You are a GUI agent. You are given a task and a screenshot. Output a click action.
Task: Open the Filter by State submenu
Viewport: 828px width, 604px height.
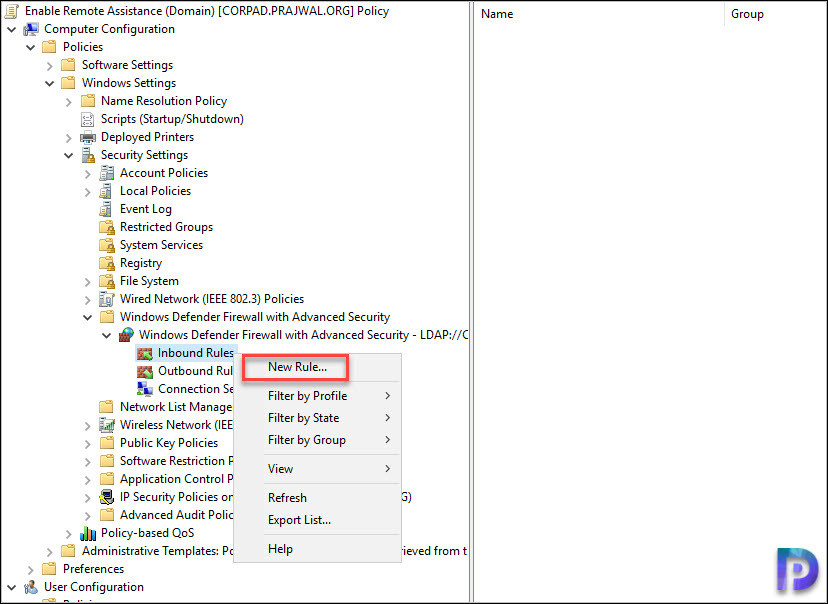[x=317, y=418]
